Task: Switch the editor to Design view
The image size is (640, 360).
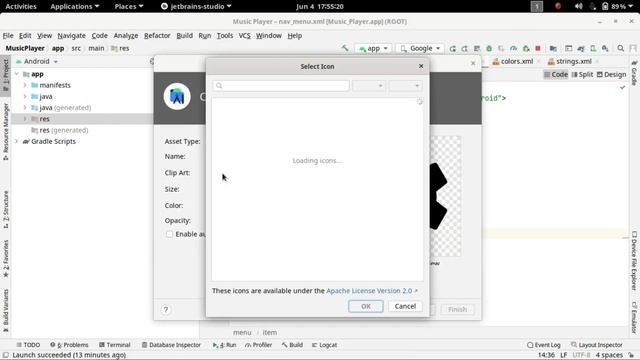Action: coord(611,74)
